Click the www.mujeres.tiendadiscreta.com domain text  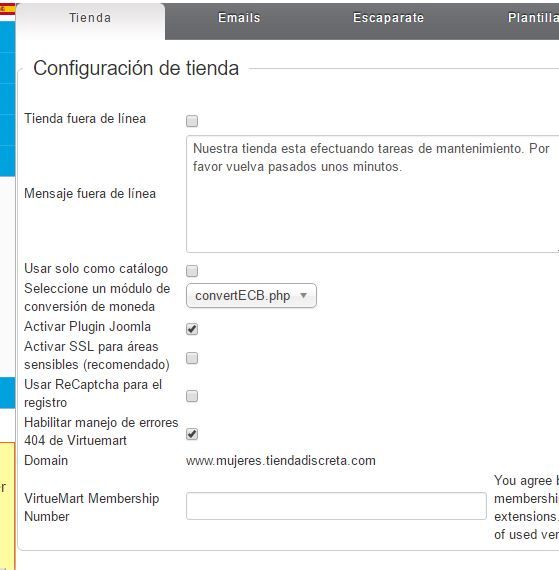click(281, 461)
